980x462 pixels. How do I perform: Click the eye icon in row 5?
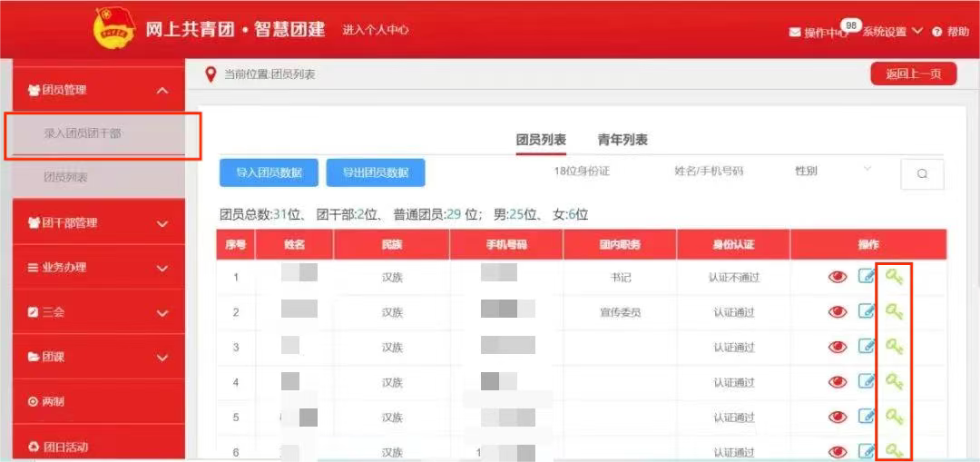838,417
